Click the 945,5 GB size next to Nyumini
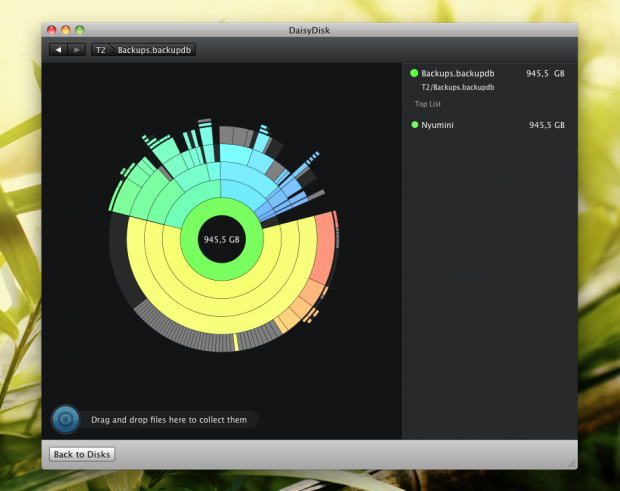 (547, 125)
